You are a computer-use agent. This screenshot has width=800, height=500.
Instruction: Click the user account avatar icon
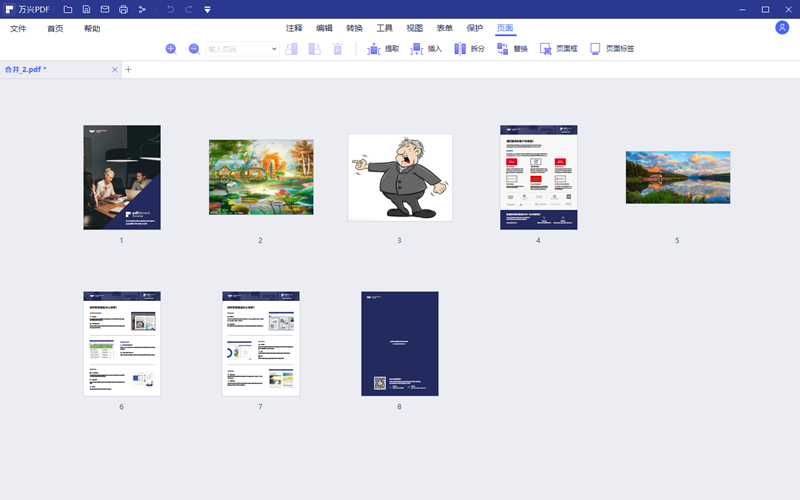click(x=782, y=28)
